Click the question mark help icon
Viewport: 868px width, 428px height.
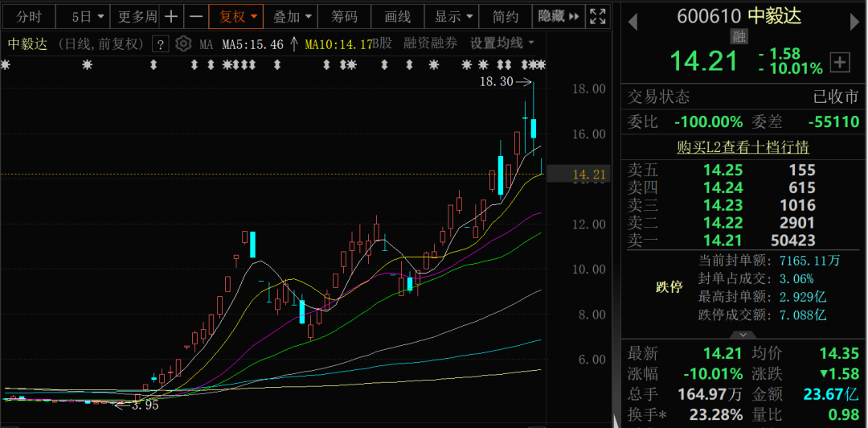pos(161,44)
